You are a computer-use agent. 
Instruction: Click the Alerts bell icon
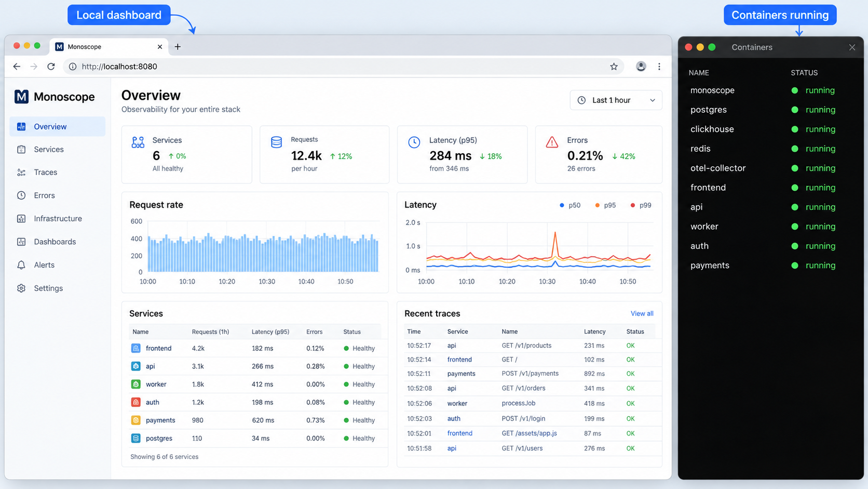21,265
